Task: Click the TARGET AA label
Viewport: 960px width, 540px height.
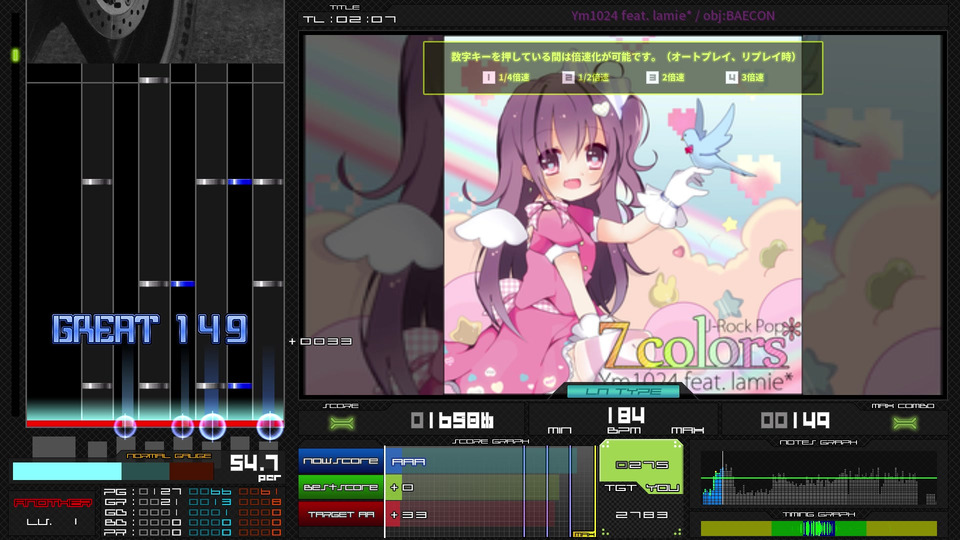Action: 340,514
